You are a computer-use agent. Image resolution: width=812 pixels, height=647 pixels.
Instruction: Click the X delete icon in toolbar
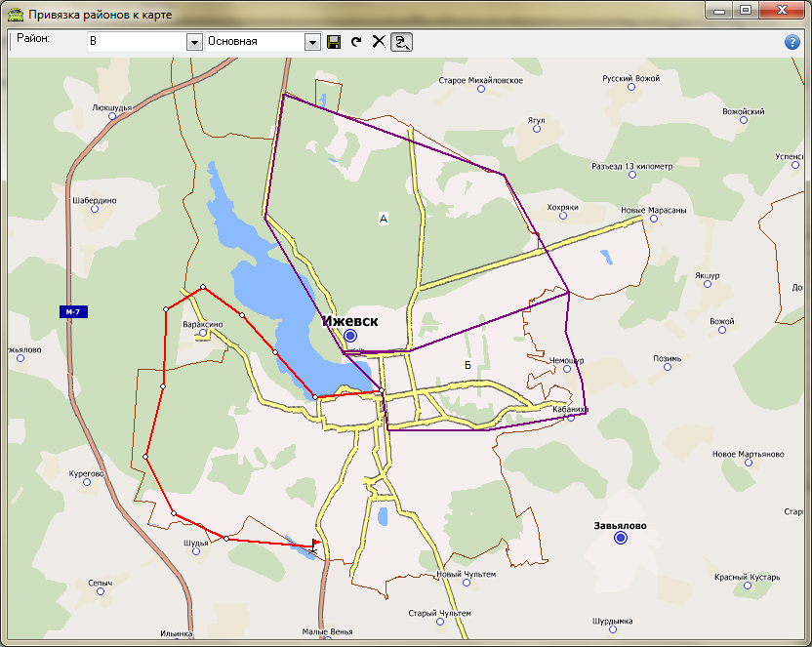pyautogui.click(x=379, y=42)
